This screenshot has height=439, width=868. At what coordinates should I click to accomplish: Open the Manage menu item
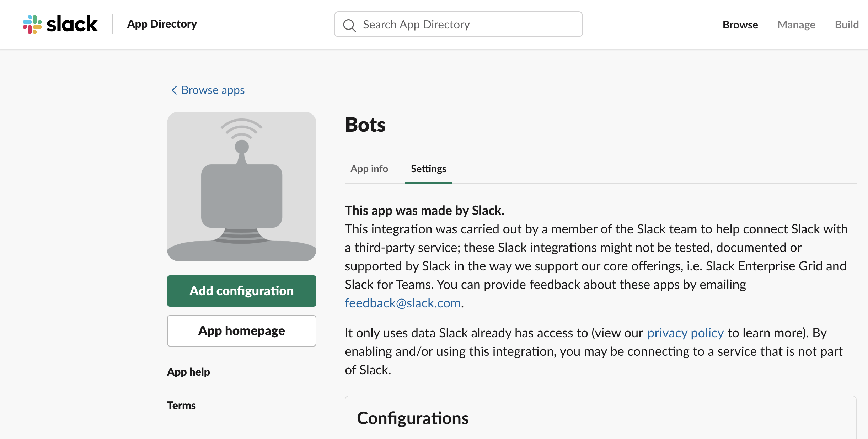tap(796, 25)
